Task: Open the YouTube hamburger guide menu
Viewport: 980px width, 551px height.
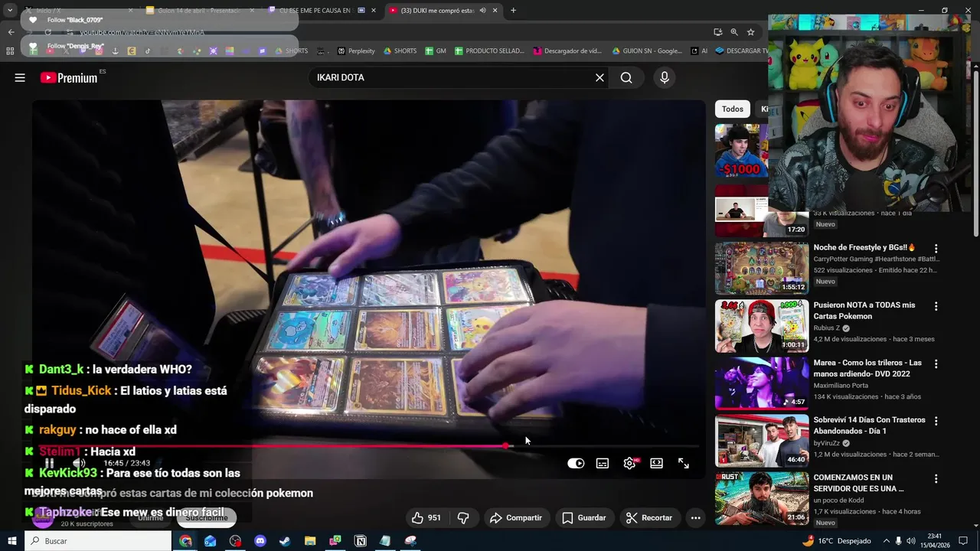Action: pos(20,77)
